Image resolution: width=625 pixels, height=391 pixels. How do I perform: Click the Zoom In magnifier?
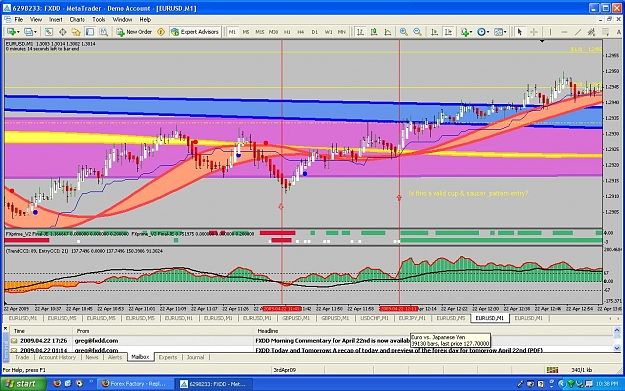click(404, 32)
